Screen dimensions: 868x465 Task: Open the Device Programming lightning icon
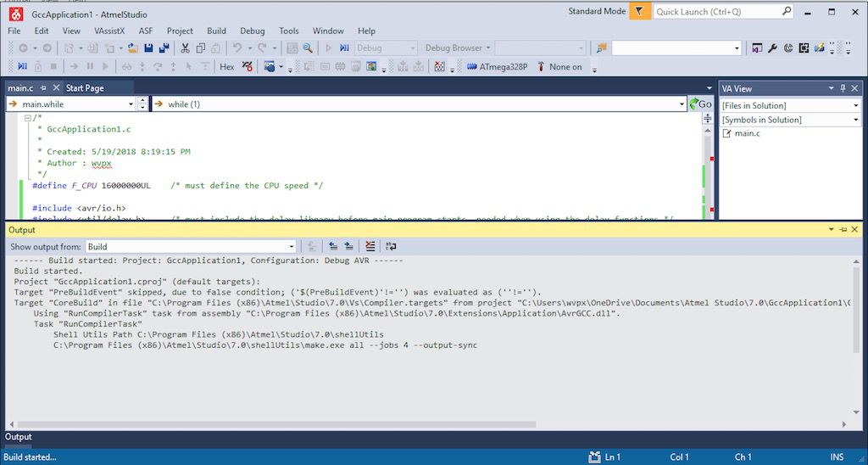pyautogui.click(x=820, y=48)
